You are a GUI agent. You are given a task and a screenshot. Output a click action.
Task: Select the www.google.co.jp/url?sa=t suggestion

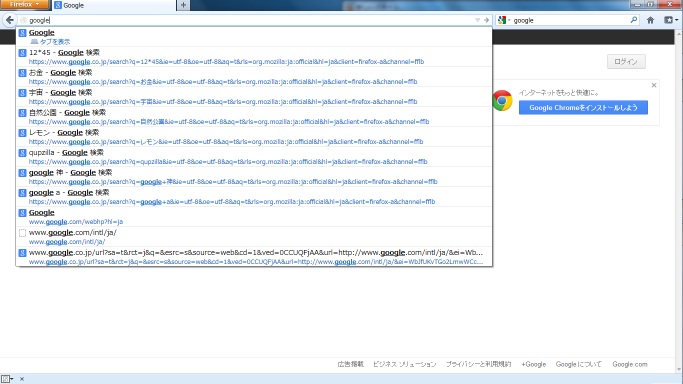pyautogui.click(x=254, y=257)
